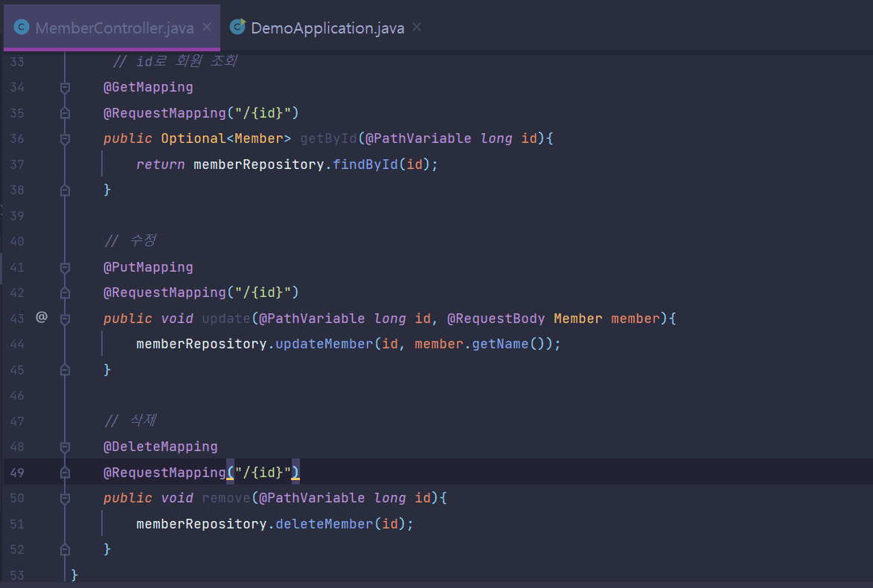Click the @RequestBody annotation
This screenshot has height=588, width=873.
click(496, 319)
